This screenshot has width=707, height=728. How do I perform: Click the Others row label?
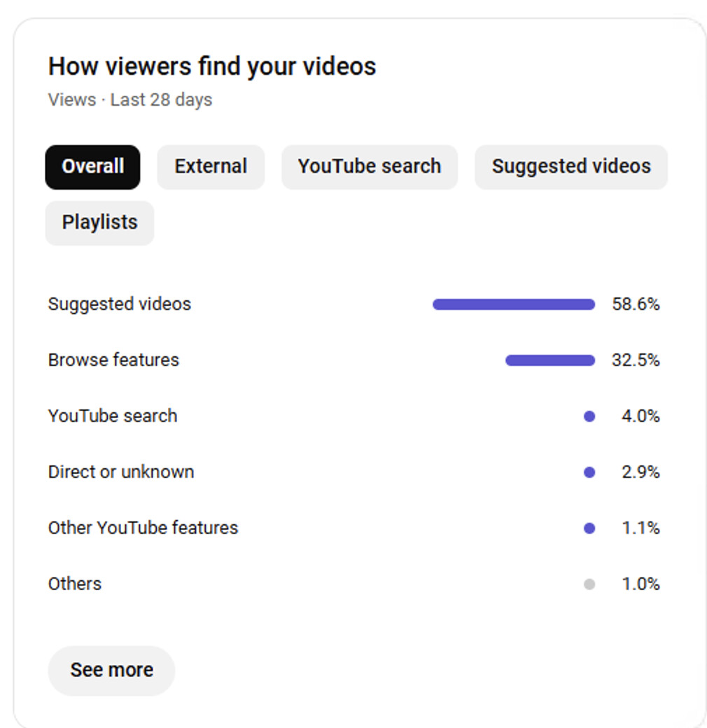74,584
